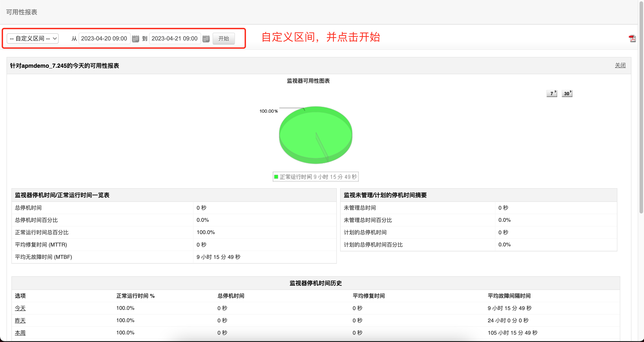Click the 未管理总时间 row label
Screen dimensions: 644x342
(360, 208)
